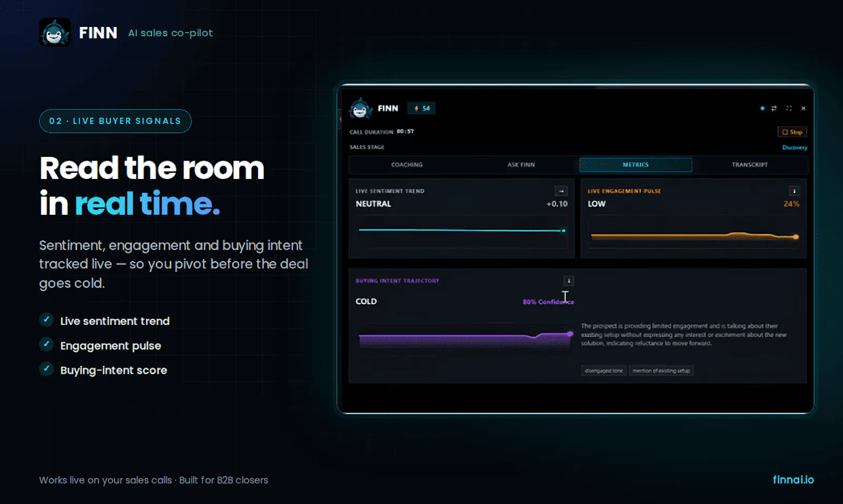This screenshot has width=843, height=504.
Task: Open the Transcript tab
Action: point(750,165)
